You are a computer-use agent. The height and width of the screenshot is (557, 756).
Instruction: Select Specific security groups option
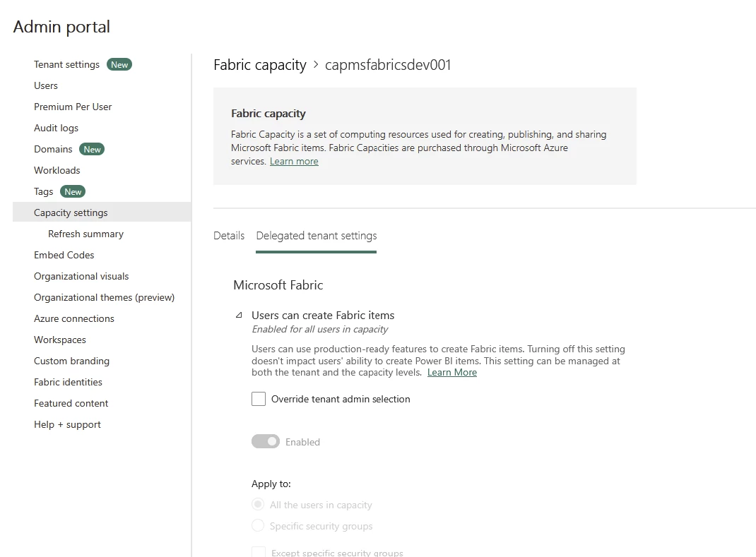point(259,526)
